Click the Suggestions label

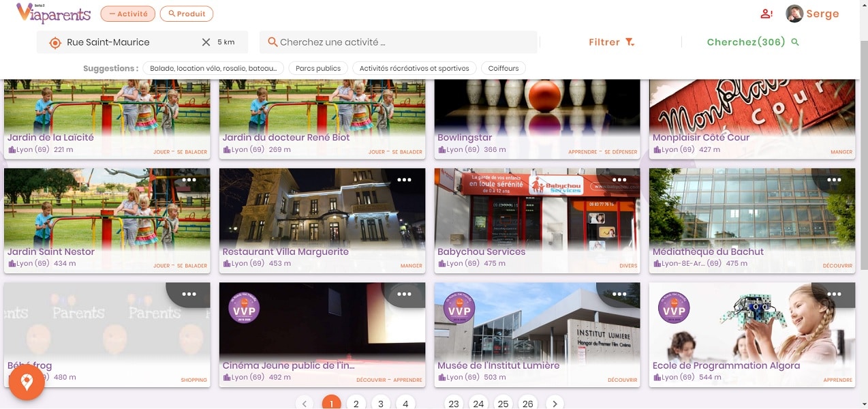tap(110, 68)
